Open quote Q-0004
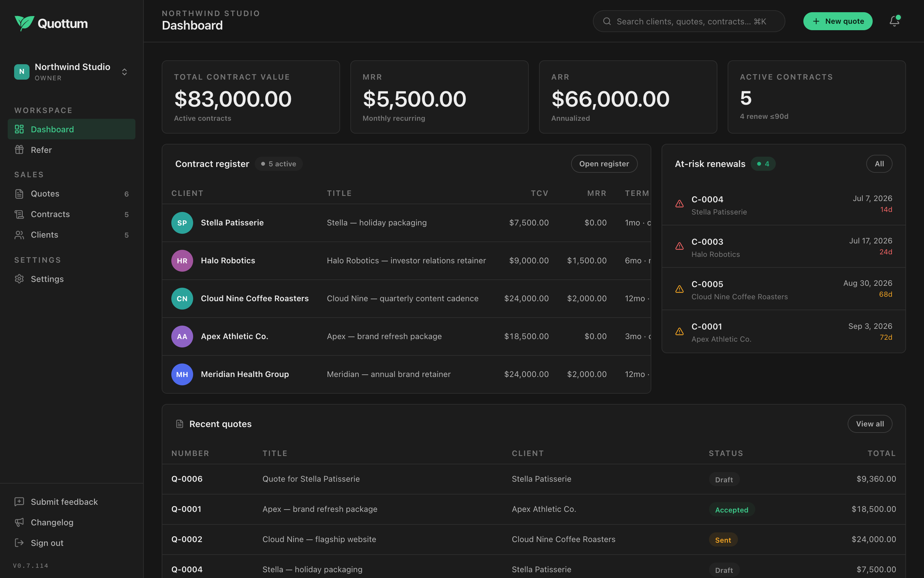924x578 pixels. (x=534, y=566)
